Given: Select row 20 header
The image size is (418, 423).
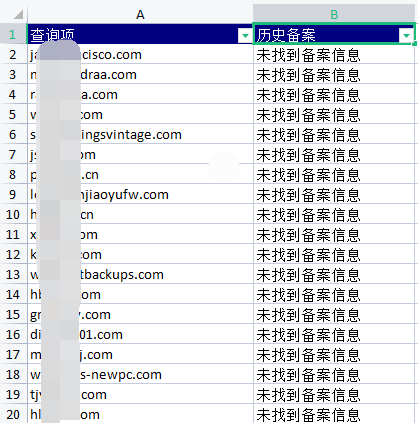Looking at the screenshot, I should pos(13,414).
